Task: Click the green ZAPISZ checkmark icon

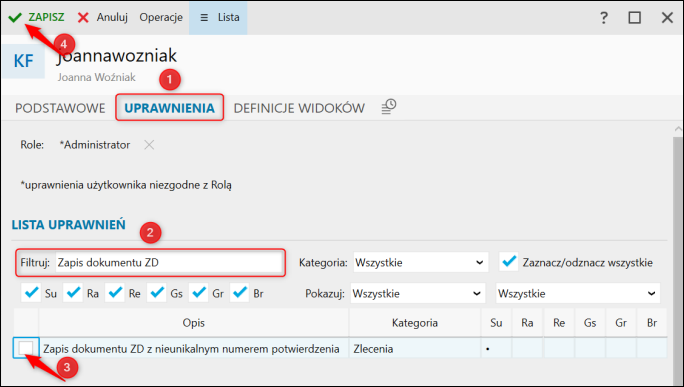Action: 15,17
